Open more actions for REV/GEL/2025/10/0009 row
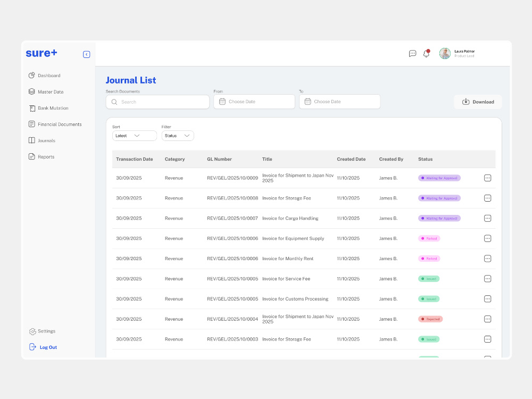 click(487, 178)
